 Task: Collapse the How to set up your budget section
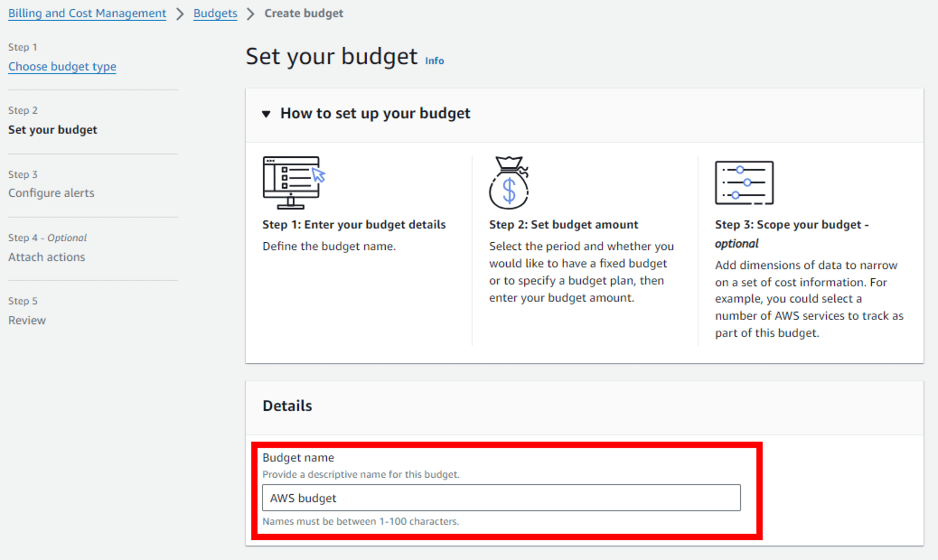(x=266, y=113)
